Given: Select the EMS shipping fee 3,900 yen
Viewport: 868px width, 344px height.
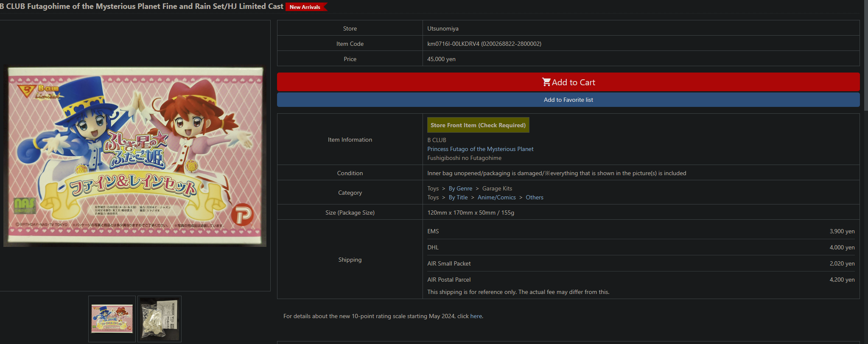Looking at the screenshot, I should [842, 231].
